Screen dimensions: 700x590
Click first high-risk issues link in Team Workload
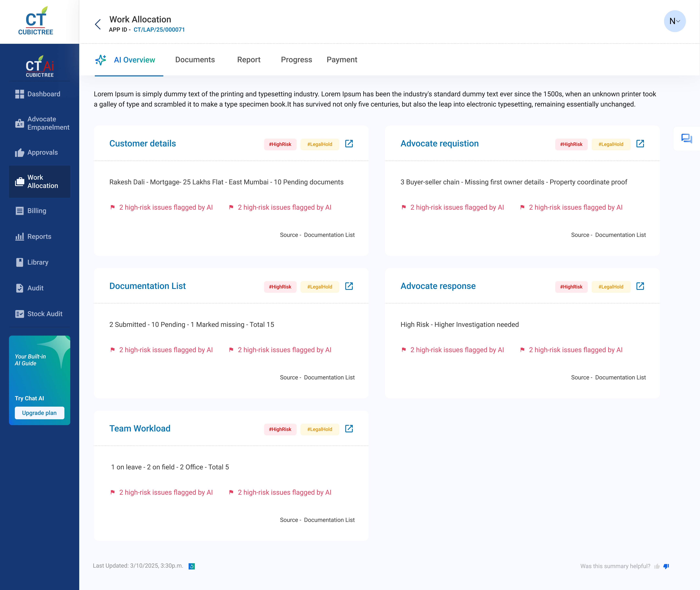pos(166,492)
